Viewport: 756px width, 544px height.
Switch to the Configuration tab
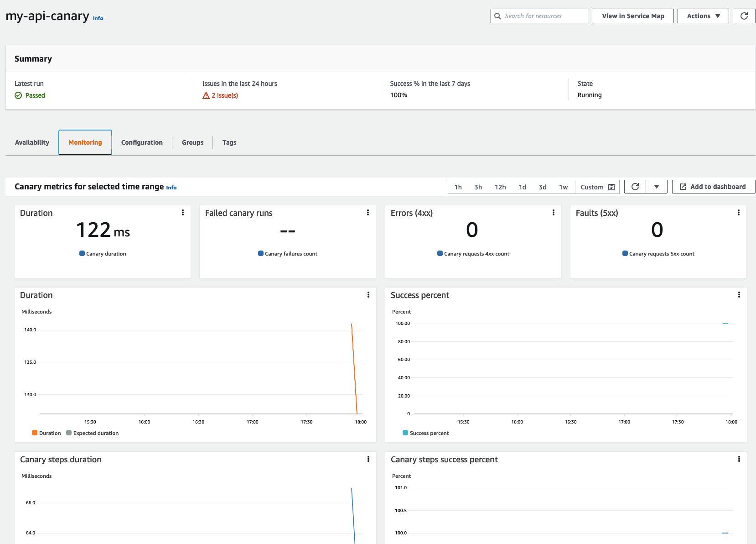[142, 142]
